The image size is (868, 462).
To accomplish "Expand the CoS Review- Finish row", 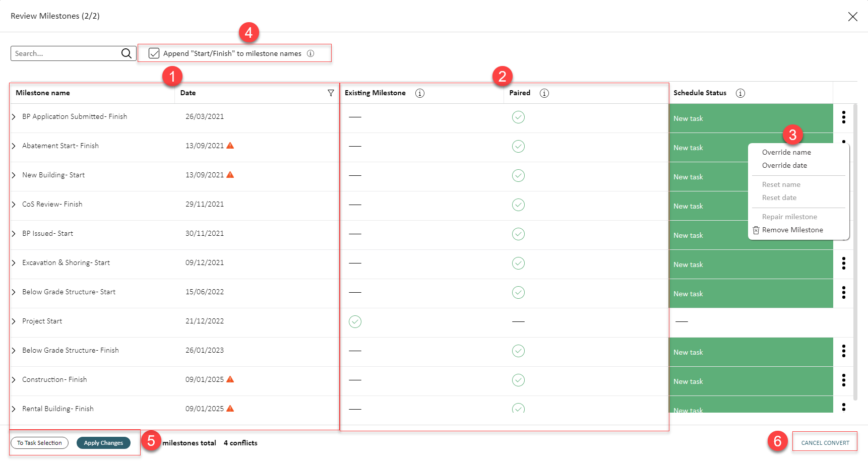I will 14,205.
